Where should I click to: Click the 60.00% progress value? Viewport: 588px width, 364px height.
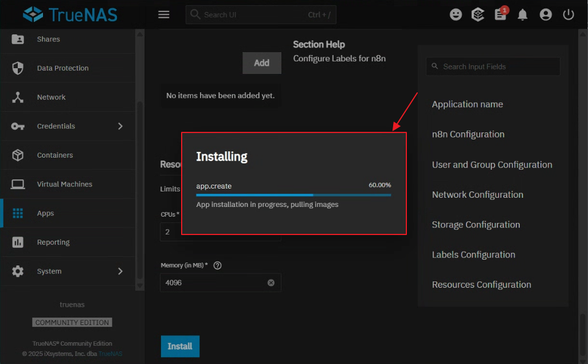coord(379,185)
